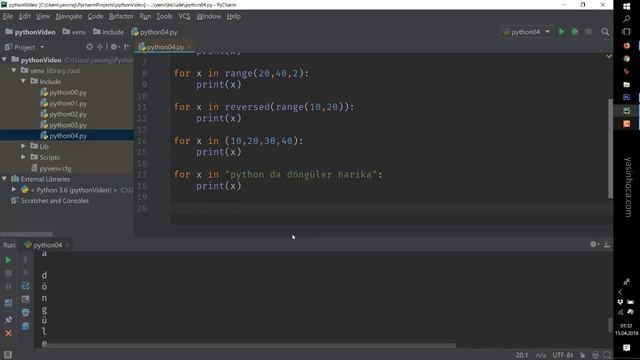This screenshot has height=360, width=640.
Task: Open Windows Action Center notification icon
Action: (x=627, y=348)
